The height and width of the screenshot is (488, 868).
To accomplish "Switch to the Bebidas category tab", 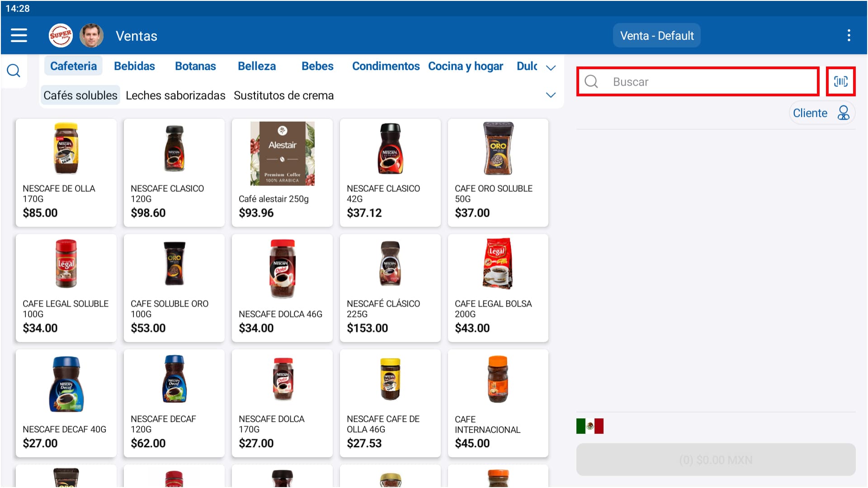I will coord(134,66).
